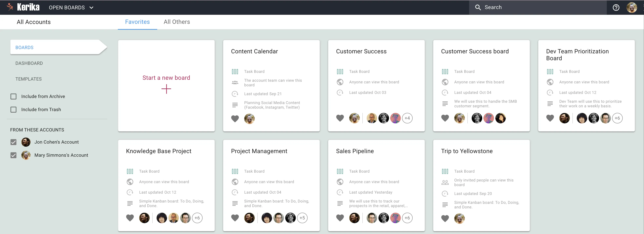644x234 pixels.
Task: Uncheck Mary Simmons's Account checkbox
Action: 13,155
